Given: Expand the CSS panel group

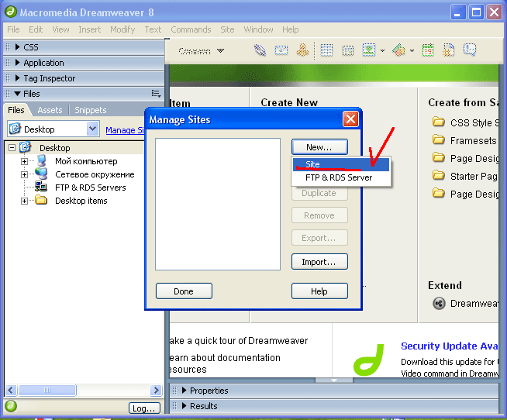Looking at the screenshot, I should (x=18, y=47).
